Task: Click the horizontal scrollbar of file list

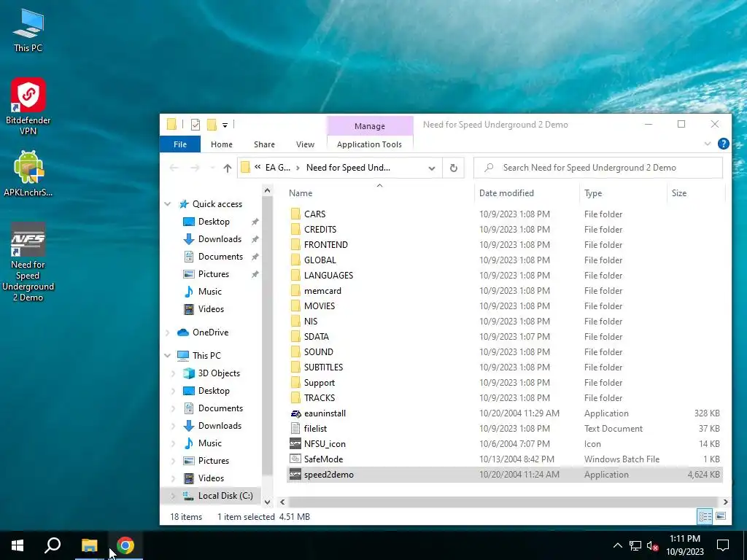Action: [x=503, y=502]
